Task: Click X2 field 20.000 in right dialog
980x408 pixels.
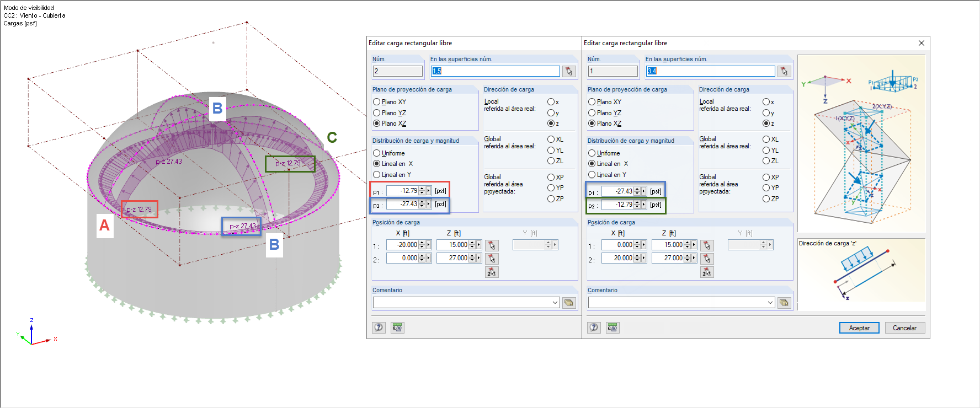Action: [618, 258]
